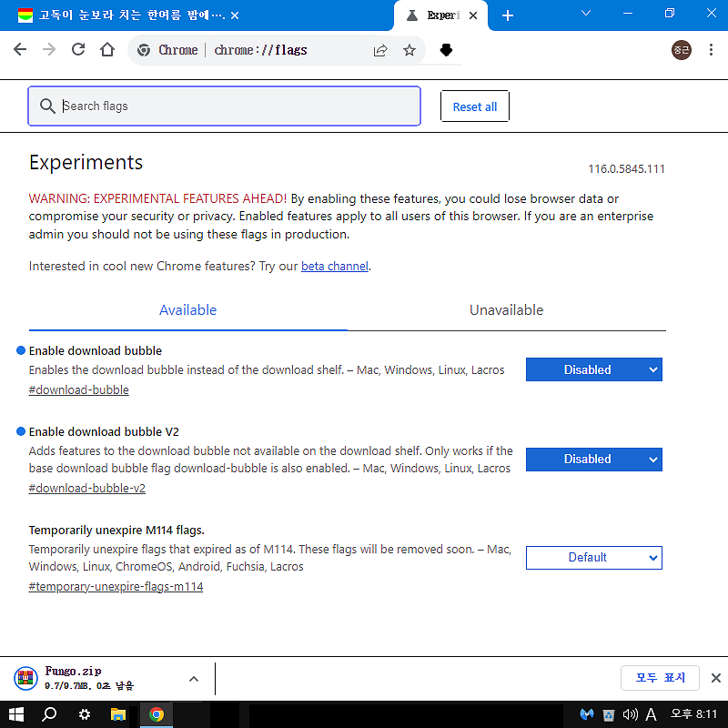Viewport: 728px width, 728px height.
Task: Open the taskbar clock 8:11
Action: 693,714
